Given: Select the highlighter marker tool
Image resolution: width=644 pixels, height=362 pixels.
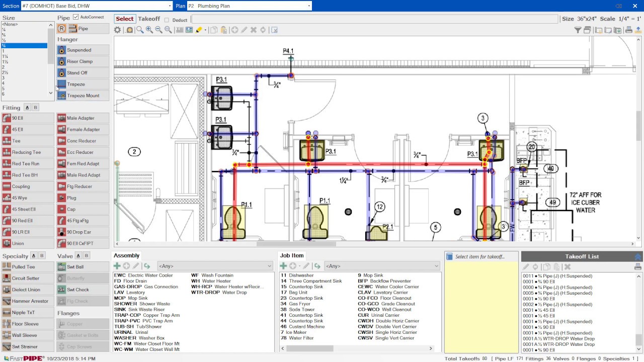Looking at the screenshot, I should [199, 30].
